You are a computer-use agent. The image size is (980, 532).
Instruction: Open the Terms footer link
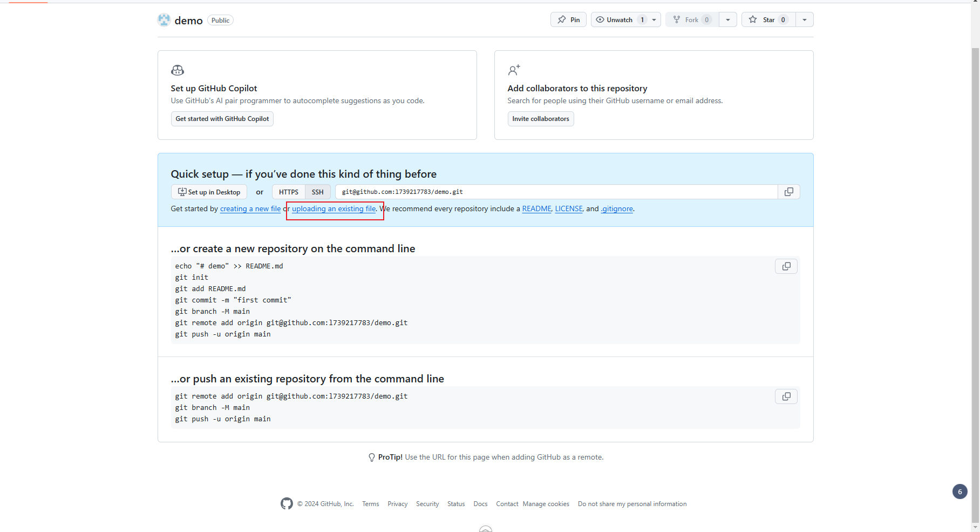[371, 504]
